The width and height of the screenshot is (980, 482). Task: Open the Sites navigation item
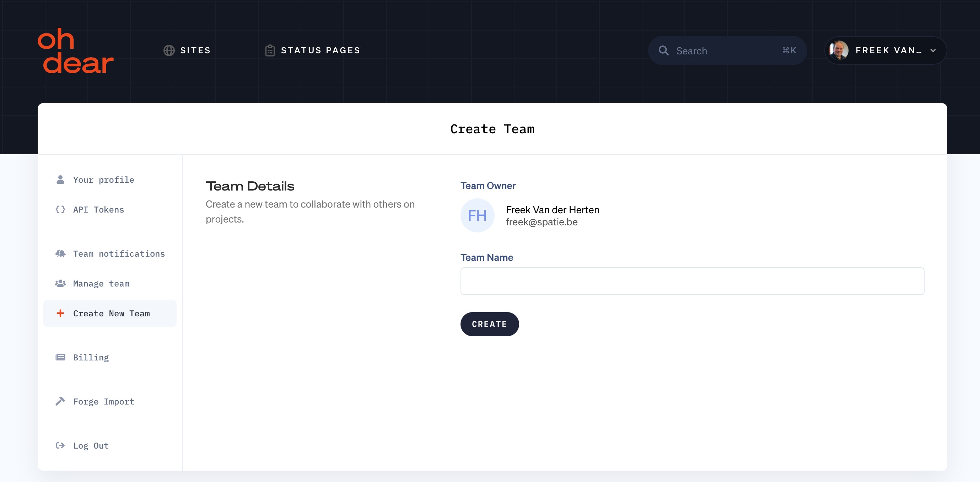[187, 50]
